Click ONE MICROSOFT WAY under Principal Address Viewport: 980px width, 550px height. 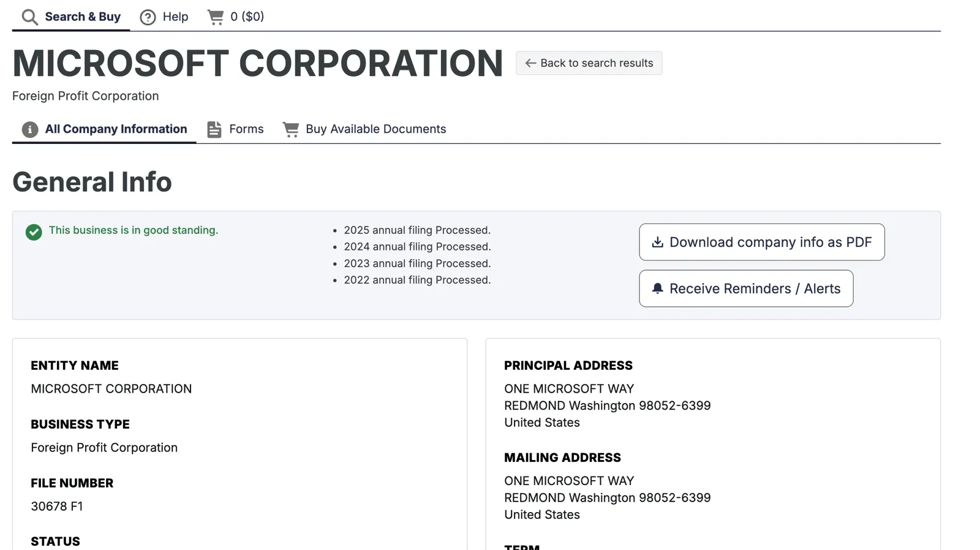click(x=569, y=389)
